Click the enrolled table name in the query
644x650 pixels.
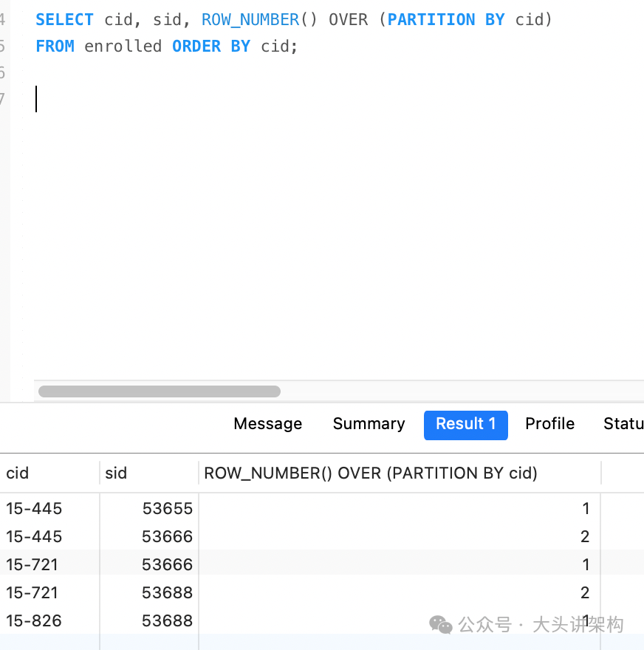123,47
